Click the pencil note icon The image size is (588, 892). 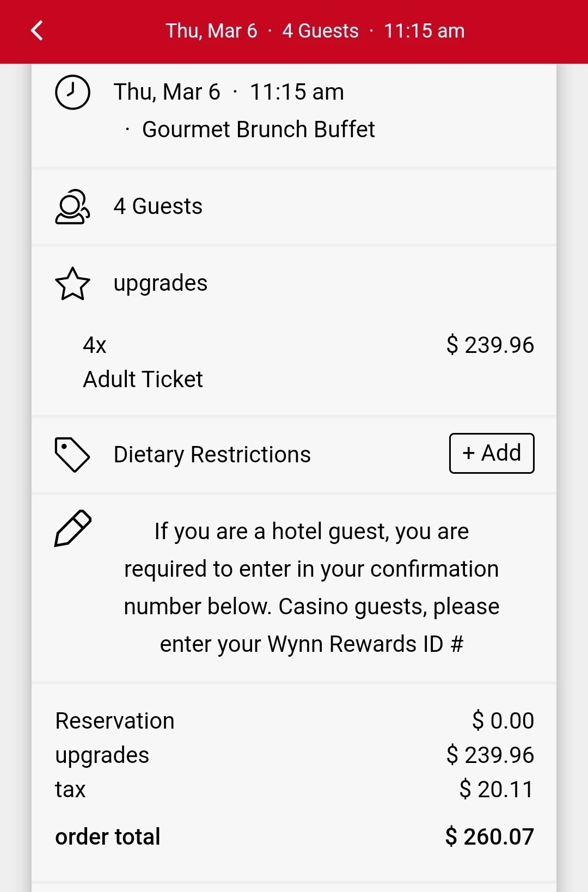point(73,528)
